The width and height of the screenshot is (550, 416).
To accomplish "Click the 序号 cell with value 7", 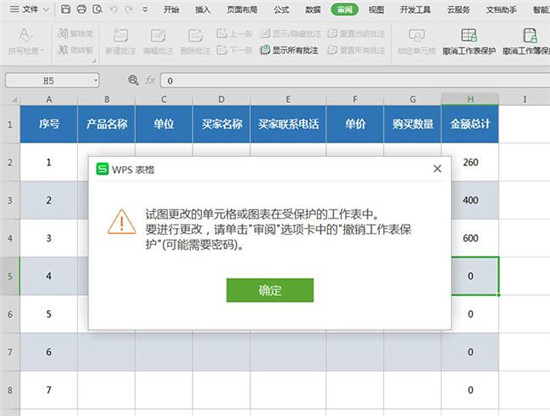I will [49, 390].
